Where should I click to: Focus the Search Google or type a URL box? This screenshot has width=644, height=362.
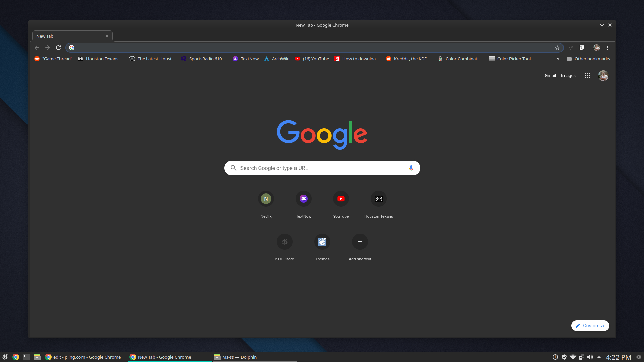pos(322,168)
